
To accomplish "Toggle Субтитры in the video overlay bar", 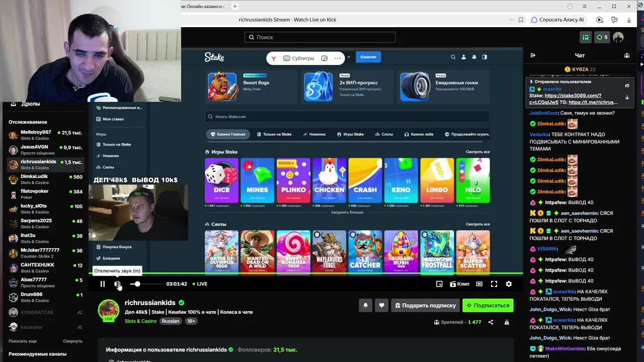I will click(299, 58).
